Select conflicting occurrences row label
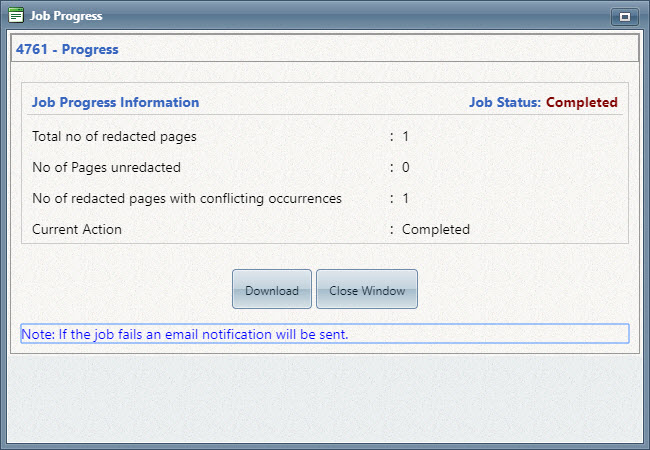Viewport: 650px width, 450px height. [x=187, y=198]
